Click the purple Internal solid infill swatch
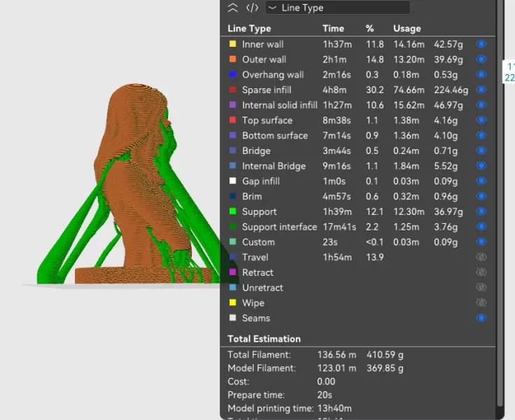Viewport: 515px width, 420px height. [232, 105]
